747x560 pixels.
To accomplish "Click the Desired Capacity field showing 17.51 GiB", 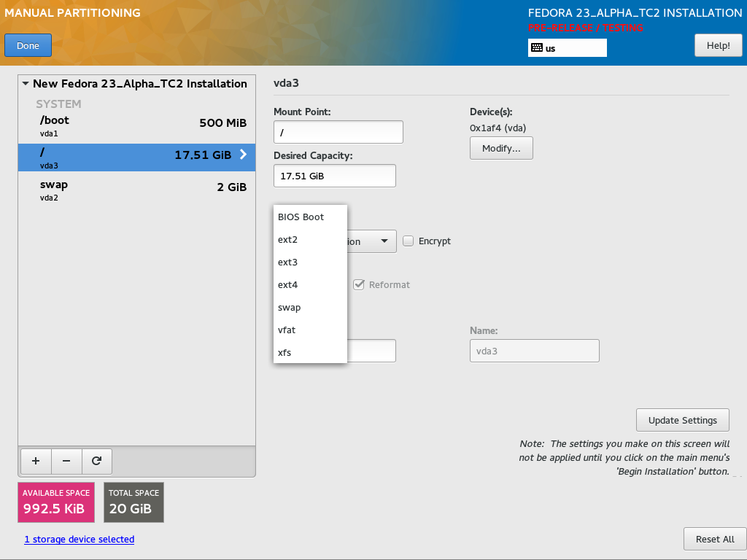I will pos(335,176).
